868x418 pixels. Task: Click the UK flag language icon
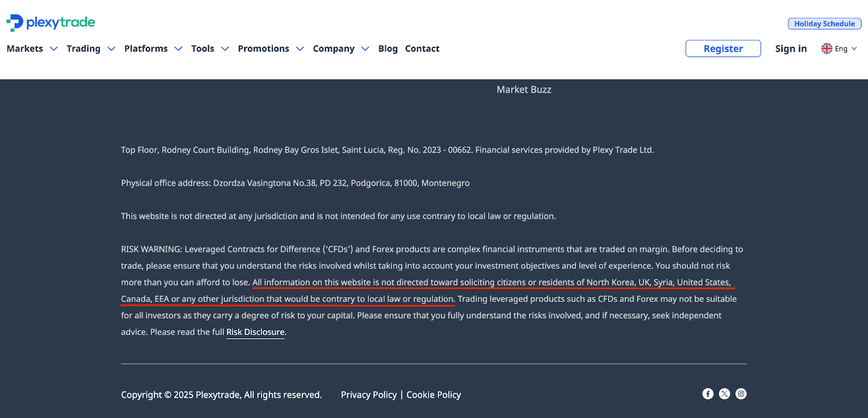[x=827, y=48]
